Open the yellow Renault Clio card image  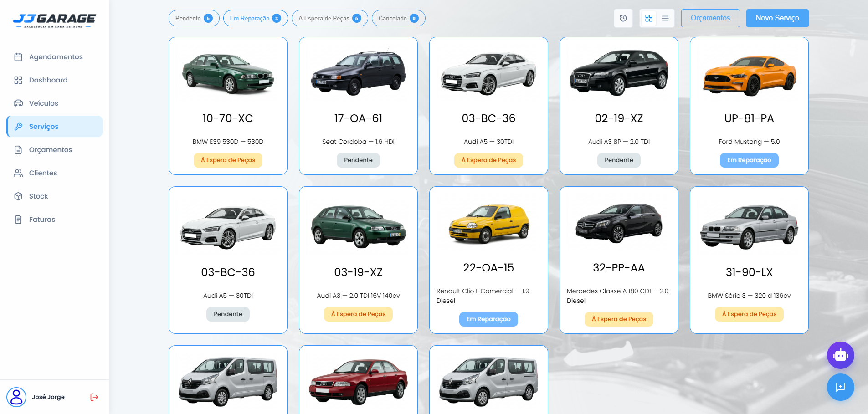[x=488, y=223]
